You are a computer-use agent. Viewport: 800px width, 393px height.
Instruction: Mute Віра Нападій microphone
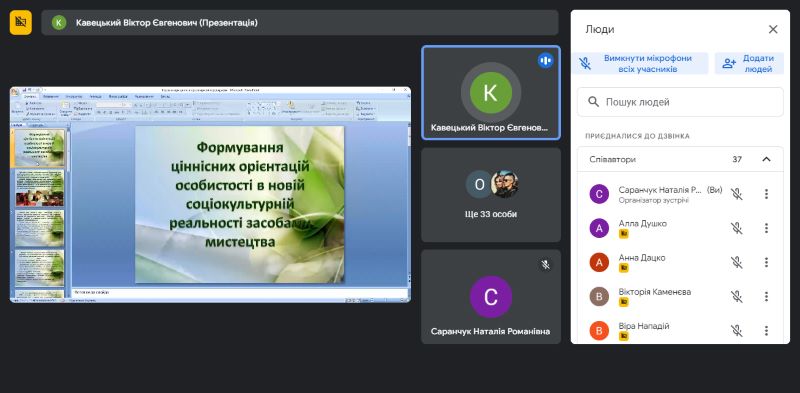pyautogui.click(x=736, y=331)
